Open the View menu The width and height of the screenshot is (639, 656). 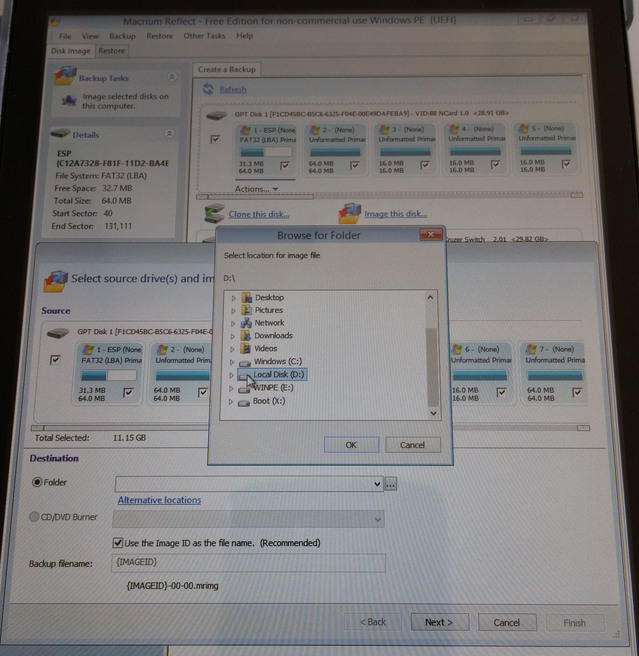coord(90,36)
